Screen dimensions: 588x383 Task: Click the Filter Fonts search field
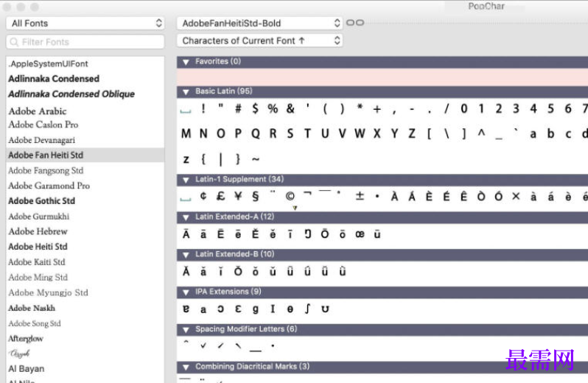click(x=85, y=41)
